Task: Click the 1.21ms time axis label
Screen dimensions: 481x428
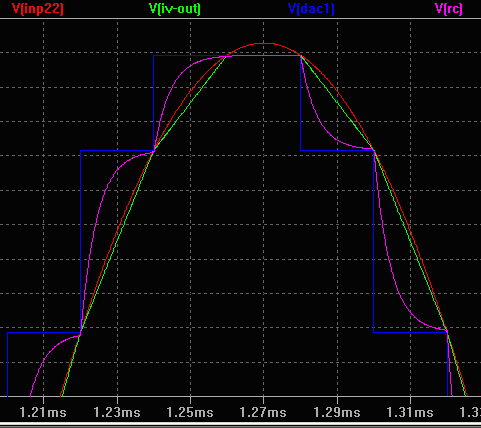Action: [x=43, y=413]
